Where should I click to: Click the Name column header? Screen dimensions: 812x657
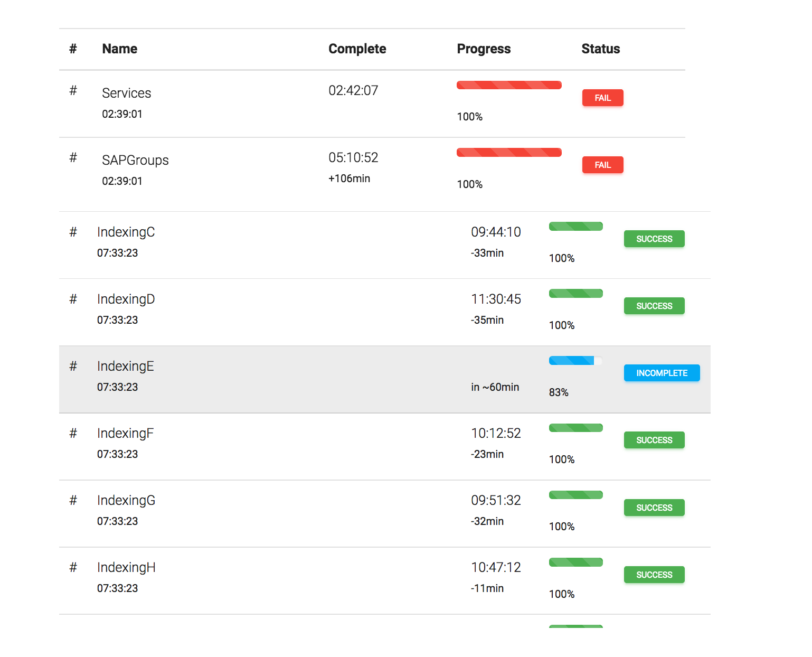pyautogui.click(x=120, y=49)
